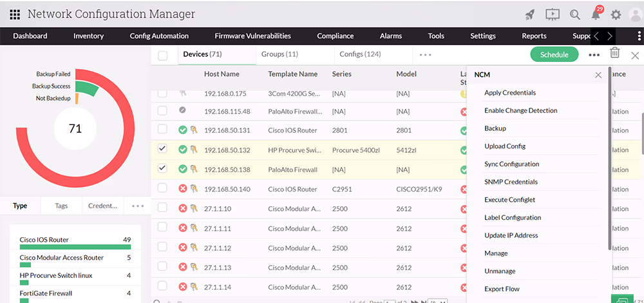
Task: Click the Sync Configuration entry
Action: click(x=511, y=164)
